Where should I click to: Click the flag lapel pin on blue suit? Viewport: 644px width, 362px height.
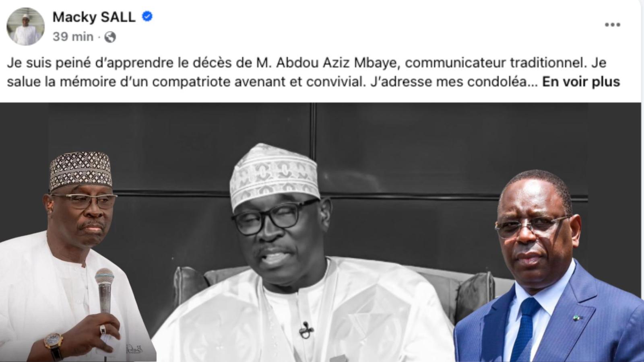577,318
